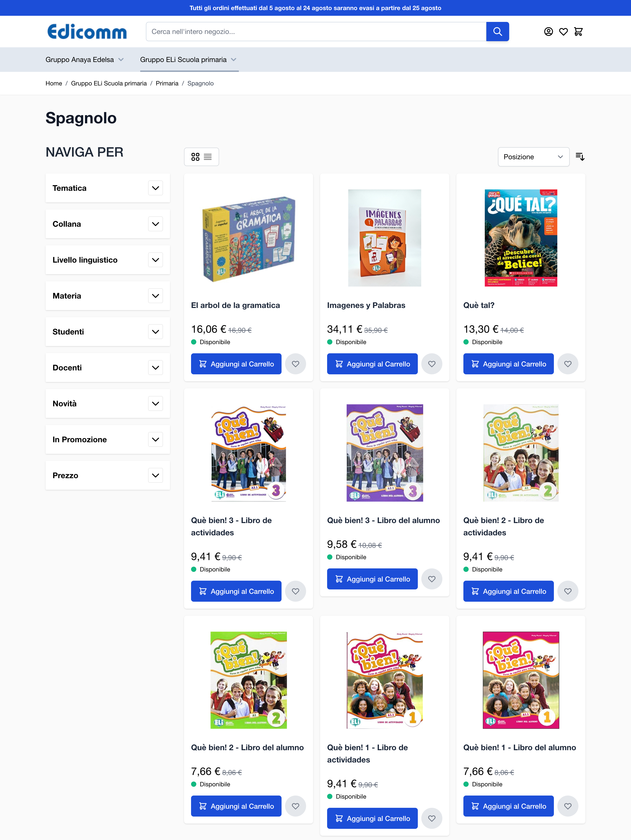Switch to grid view layout
This screenshot has height=840, width=631.
tap(195, 157)
